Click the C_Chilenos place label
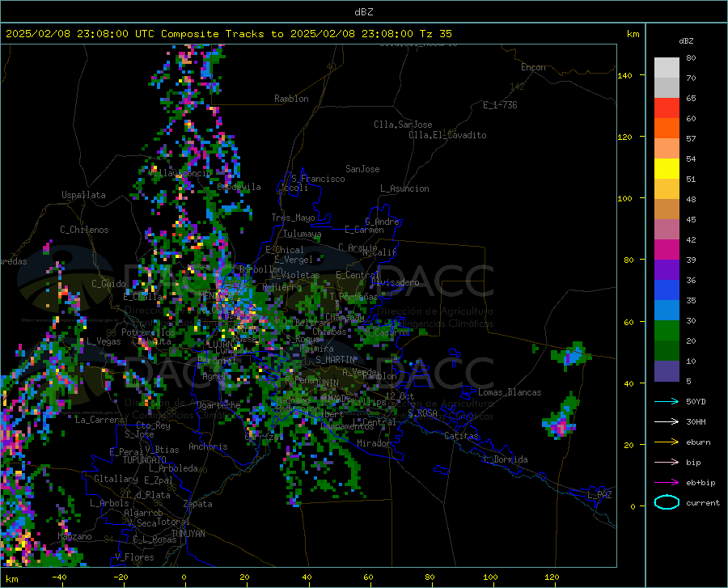The width and height of the screenshot is (728, 588). (84, 230)
